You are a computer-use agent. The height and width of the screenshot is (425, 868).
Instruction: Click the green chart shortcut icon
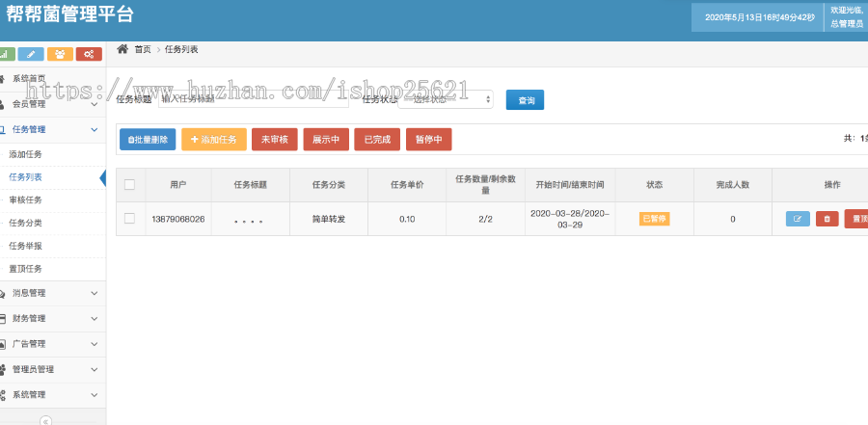pyautogui.click(x=5, y=54)
